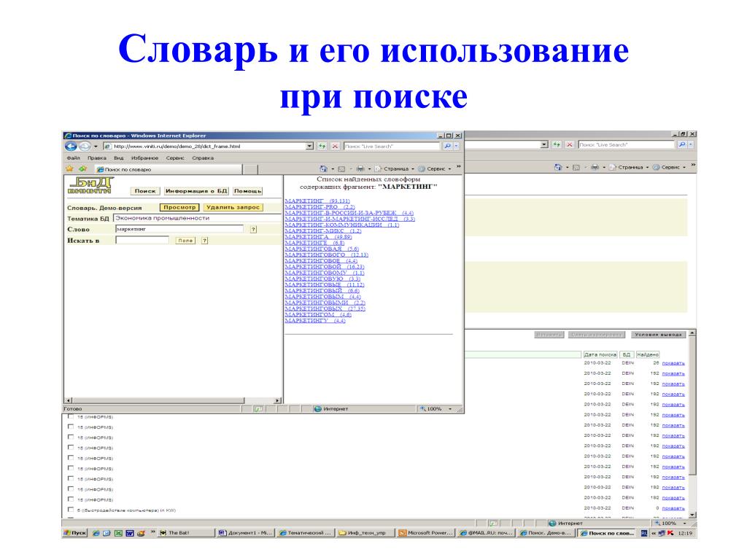Refresh the dictionary search page in the front window

[322, 146]
